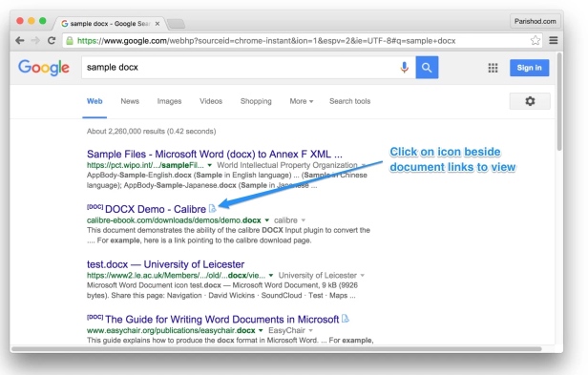The height and width of the screenshot is (375, 588).
Task: Click the EasyChair source label
Action: tap(286, 330)
